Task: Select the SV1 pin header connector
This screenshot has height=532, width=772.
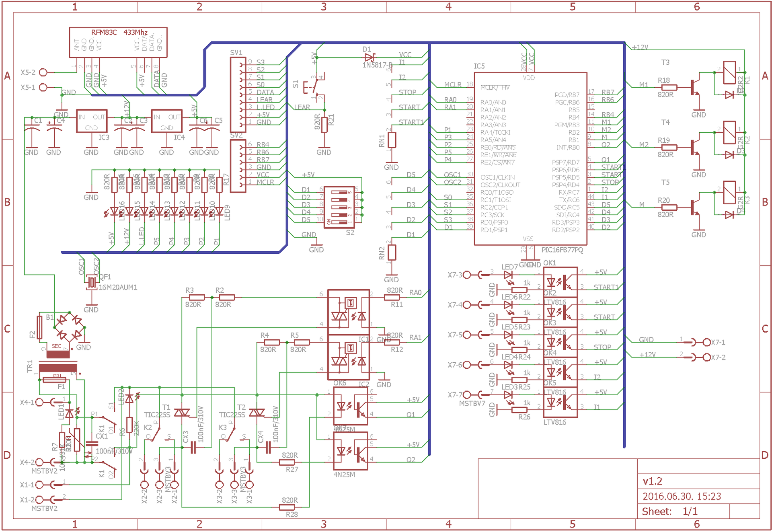Action: point(238,95)
